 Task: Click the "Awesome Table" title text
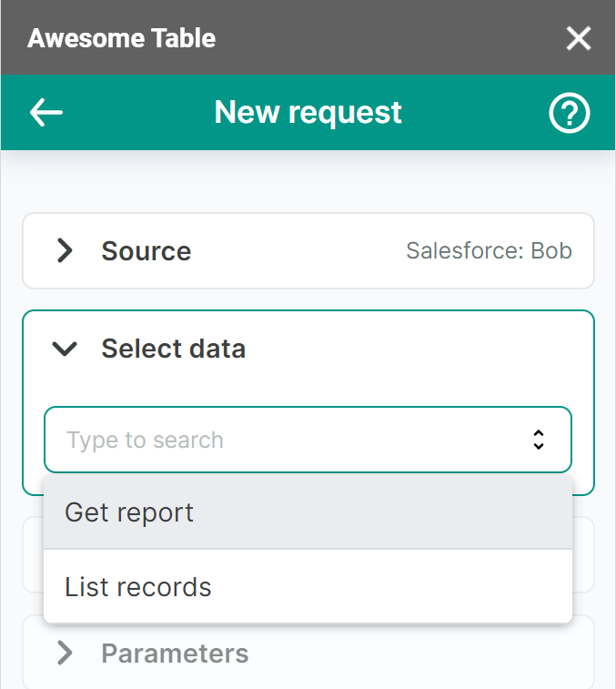[121, 38]
